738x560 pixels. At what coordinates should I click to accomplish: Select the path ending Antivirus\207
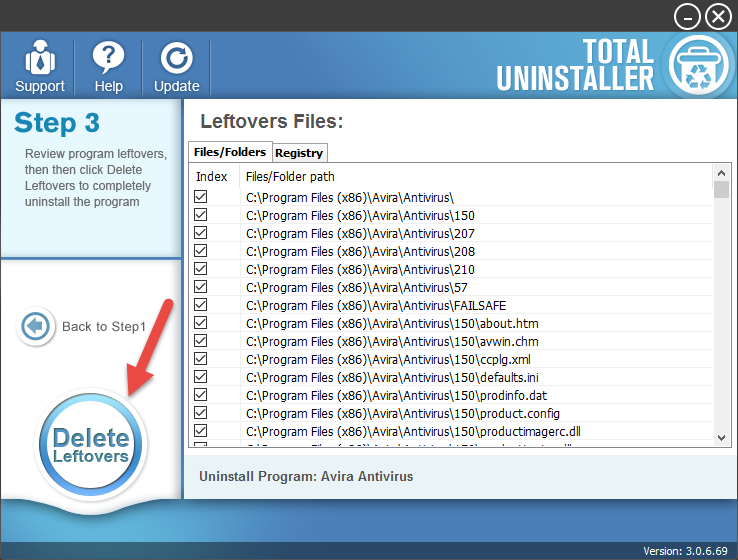(360, 233)
